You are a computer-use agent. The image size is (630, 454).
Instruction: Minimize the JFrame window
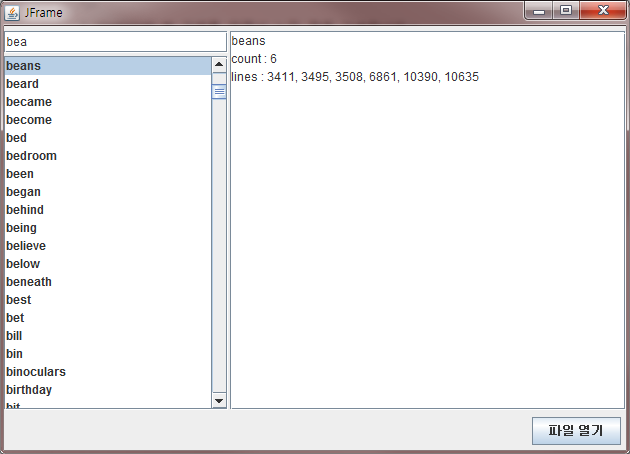tap(539, 11)
